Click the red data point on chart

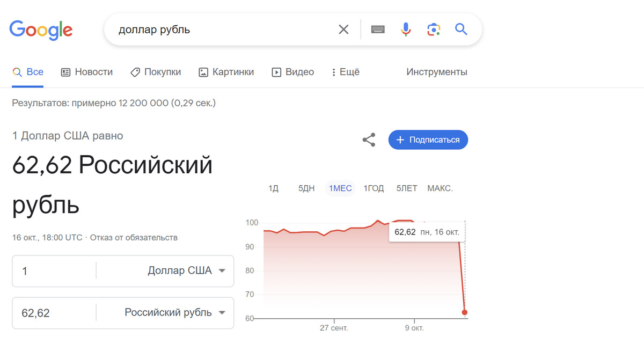point(465,312)
